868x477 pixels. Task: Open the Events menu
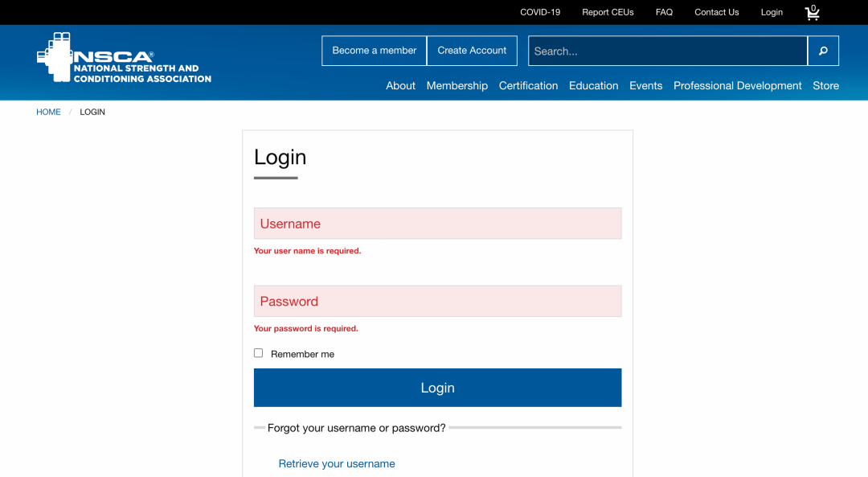point(645,85)
